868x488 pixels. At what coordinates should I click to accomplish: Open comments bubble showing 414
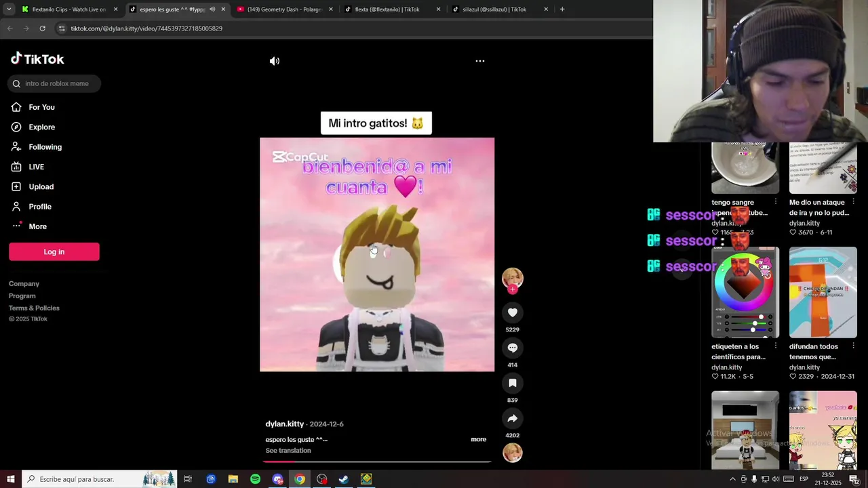pyautogui.click(x=513, y=348)
